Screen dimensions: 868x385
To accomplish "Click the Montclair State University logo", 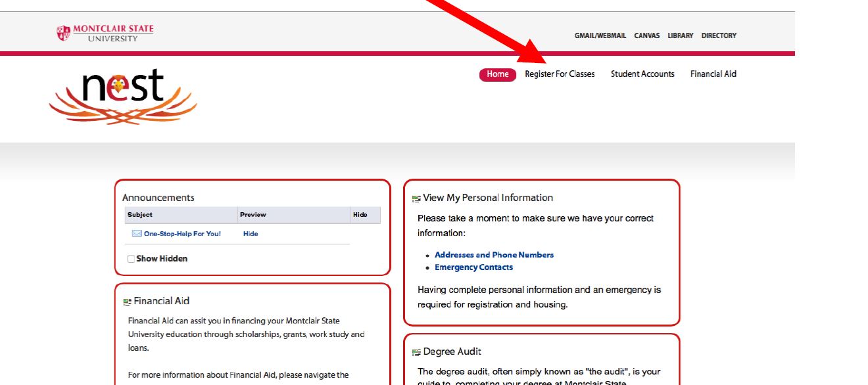I will click(x=105, y=33).
